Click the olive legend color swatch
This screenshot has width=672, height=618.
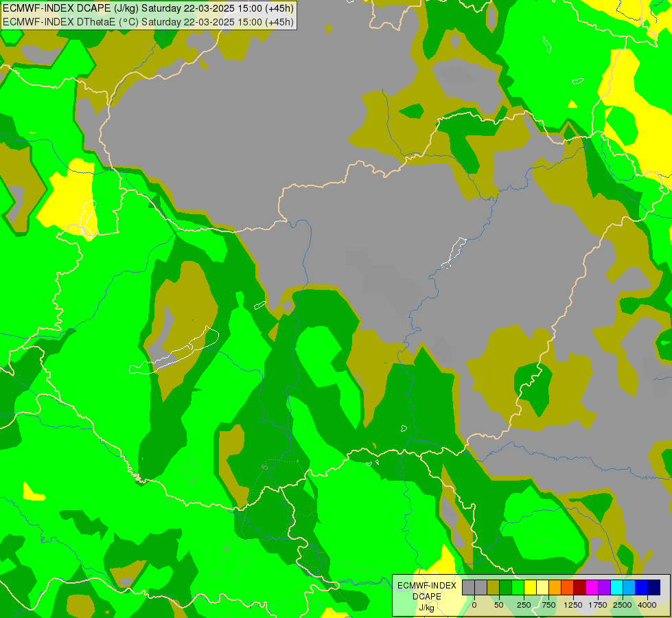(x=494, y=587)
